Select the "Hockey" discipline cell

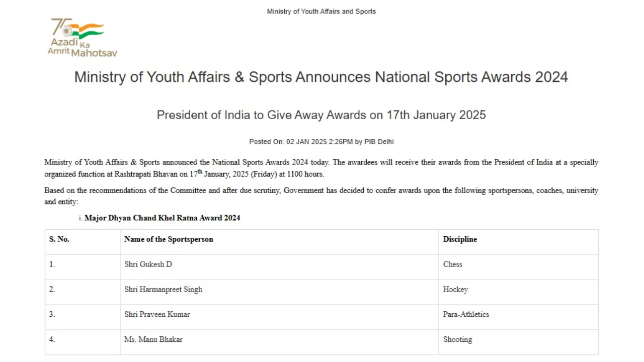tap(455, 290)
